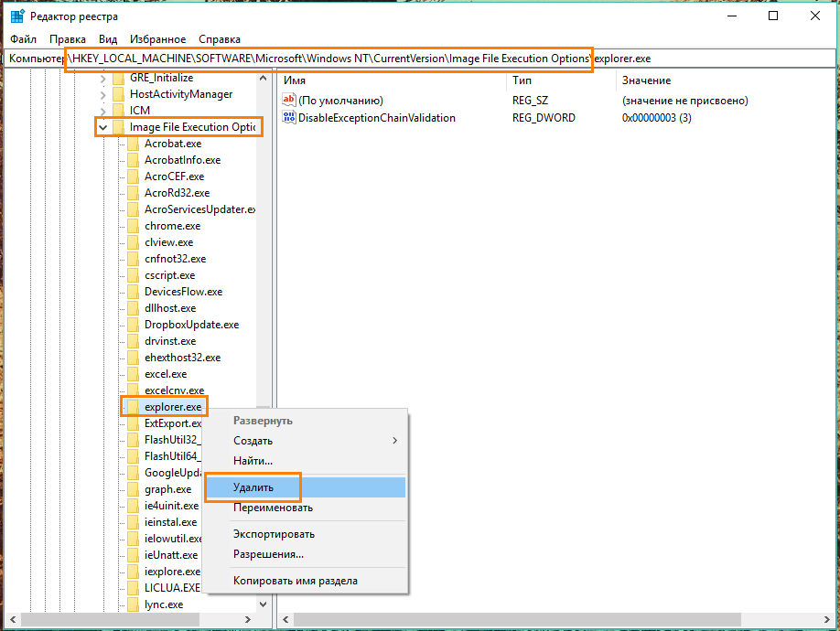
Task: Choose Копировать имя раздела in context menu
Action: (306, 581)
